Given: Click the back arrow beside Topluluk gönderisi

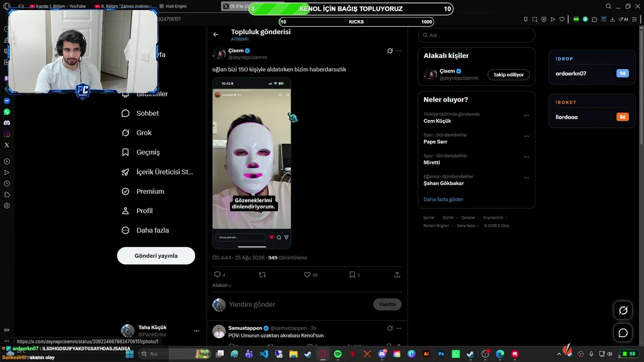Looking at the screenshot, I should pos(216,35).
